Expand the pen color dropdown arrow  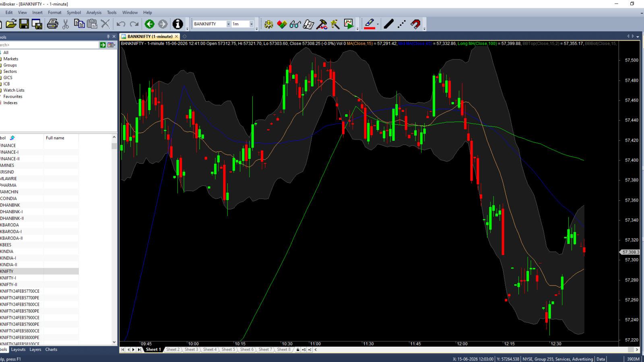378,24
